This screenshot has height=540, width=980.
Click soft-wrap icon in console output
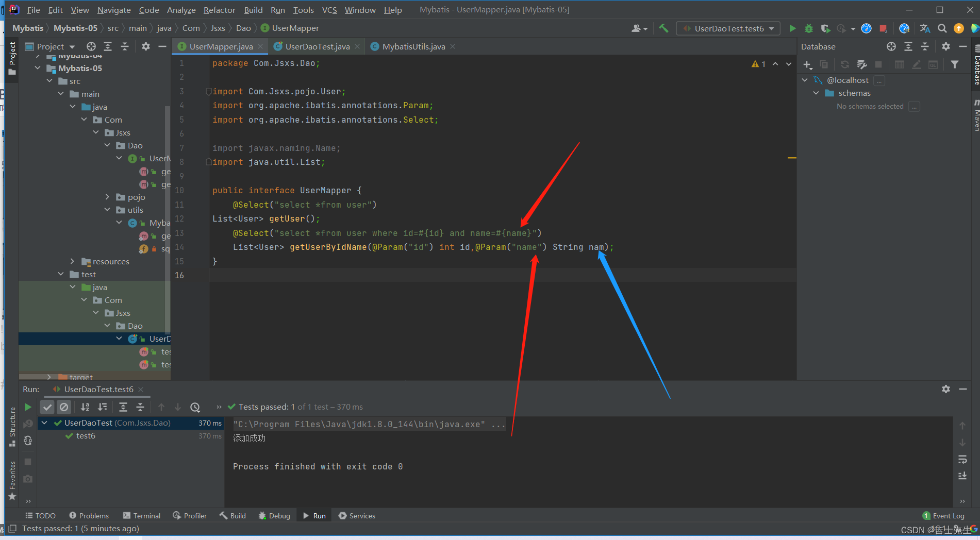pos(962,459)
